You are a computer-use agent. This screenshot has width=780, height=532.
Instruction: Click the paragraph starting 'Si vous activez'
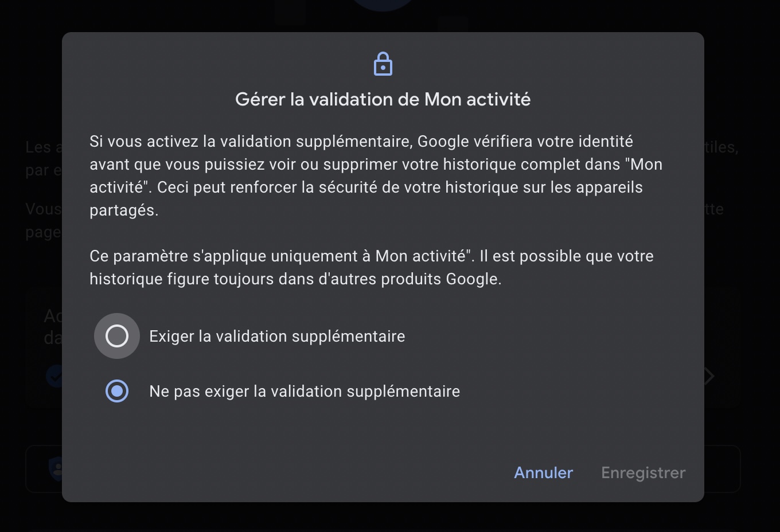[376, 175]
